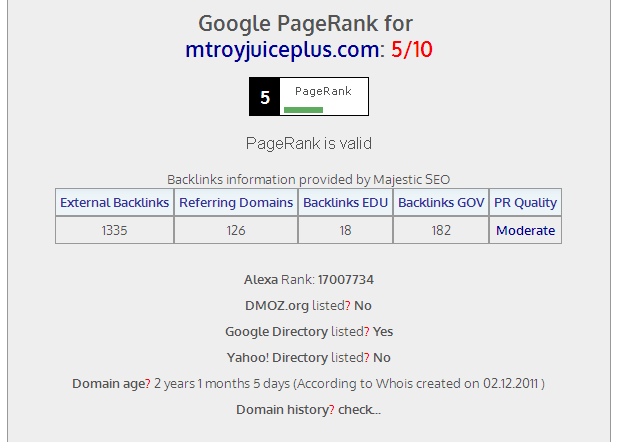Open the Referring Domains header link
The width and height of the screenshot is (620, 442).
[x=236, y=202]
